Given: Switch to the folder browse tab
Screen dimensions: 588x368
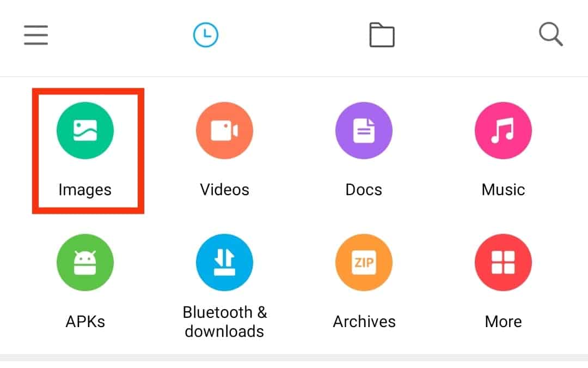Looking at the screenshot, I should click(382, 35).
